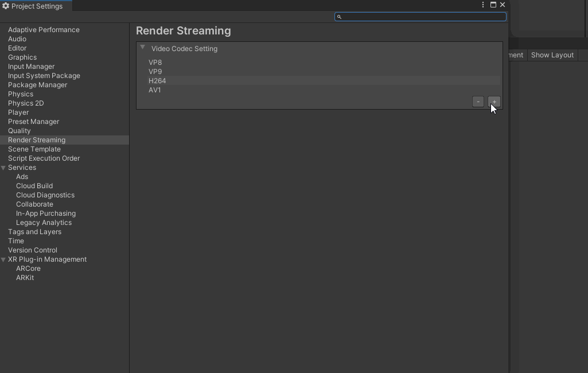Close the Project Settings window
The height and width of the screenshot is (373, 588).
503,5
